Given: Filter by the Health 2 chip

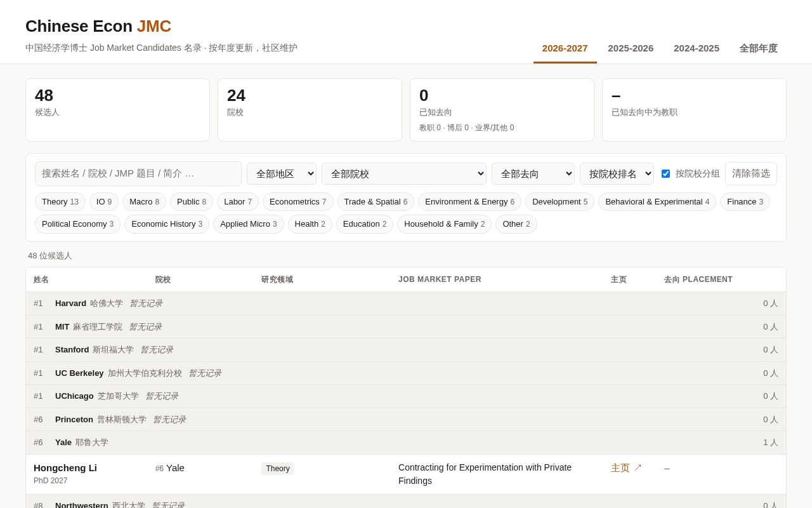Looking at the screenshot, I should [310, 224].
